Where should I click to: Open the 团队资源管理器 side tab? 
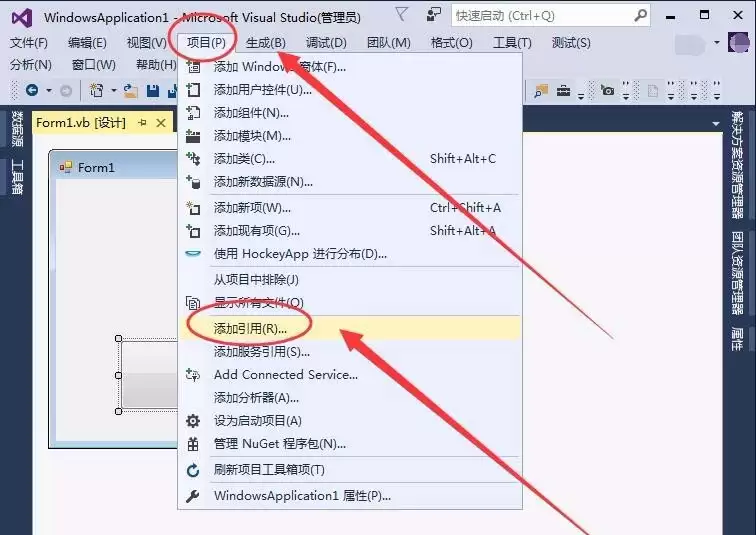(x=737, y=273)
